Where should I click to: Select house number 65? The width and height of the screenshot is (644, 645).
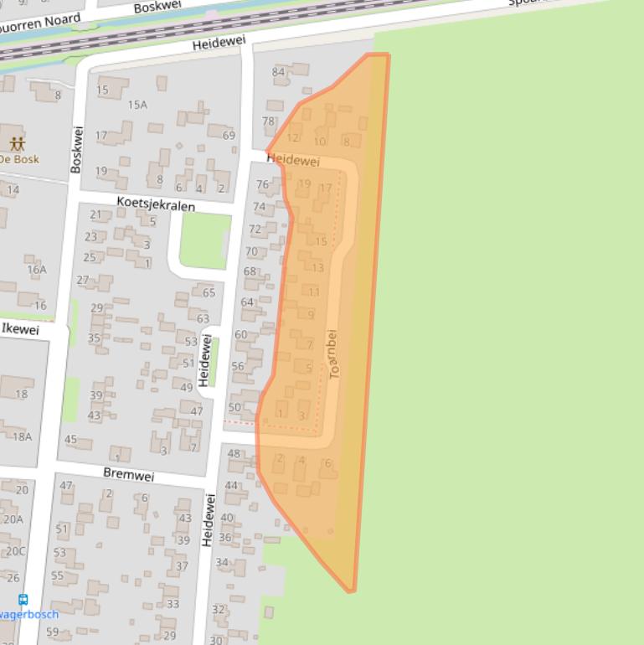point(209,292)
